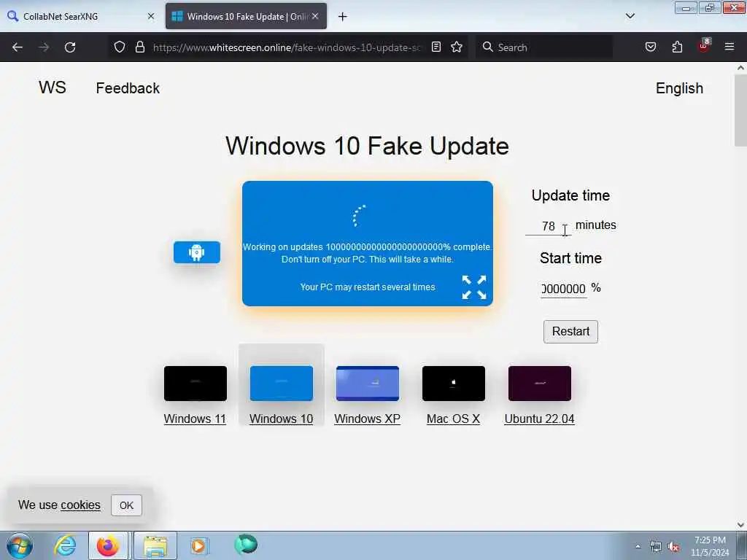
Task: Close the Windows 10 Fake Update tab
Action: (315, 16)
